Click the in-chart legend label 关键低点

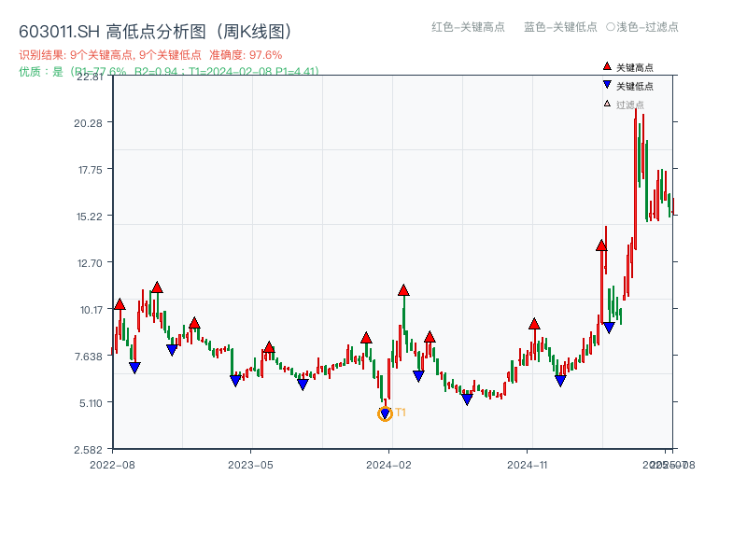(x=635, y=86)
